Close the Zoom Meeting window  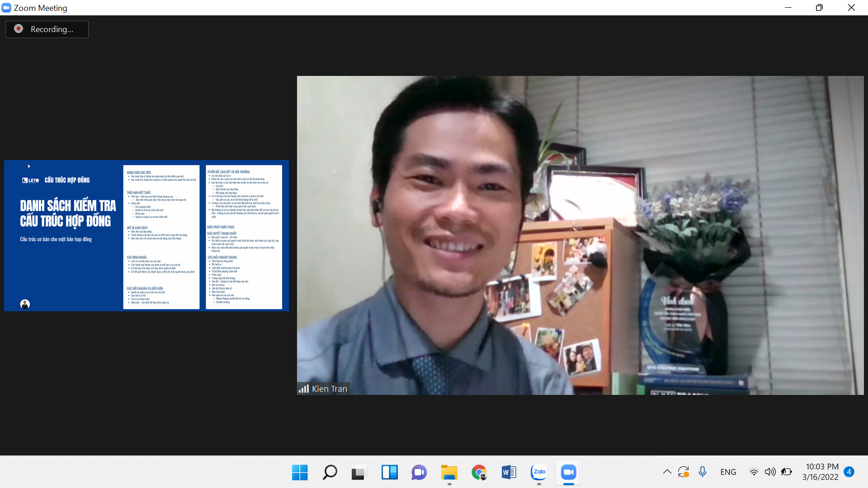[851, 8]
